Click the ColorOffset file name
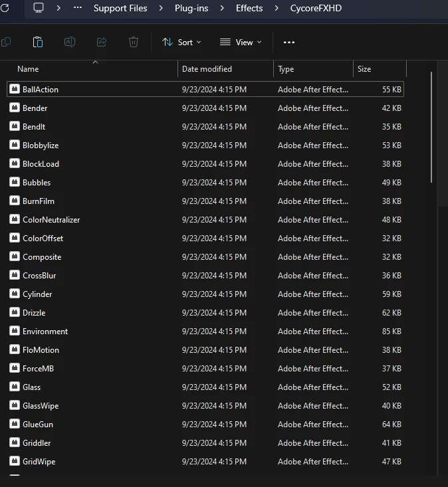This screenshot has height=487, width=448. 43,239
